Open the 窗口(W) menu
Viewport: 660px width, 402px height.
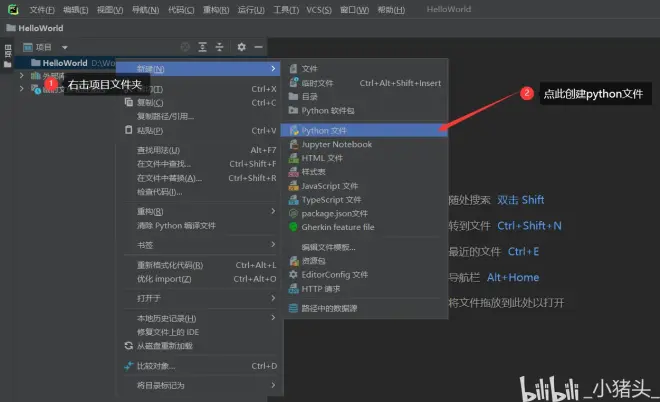point(354,9)
